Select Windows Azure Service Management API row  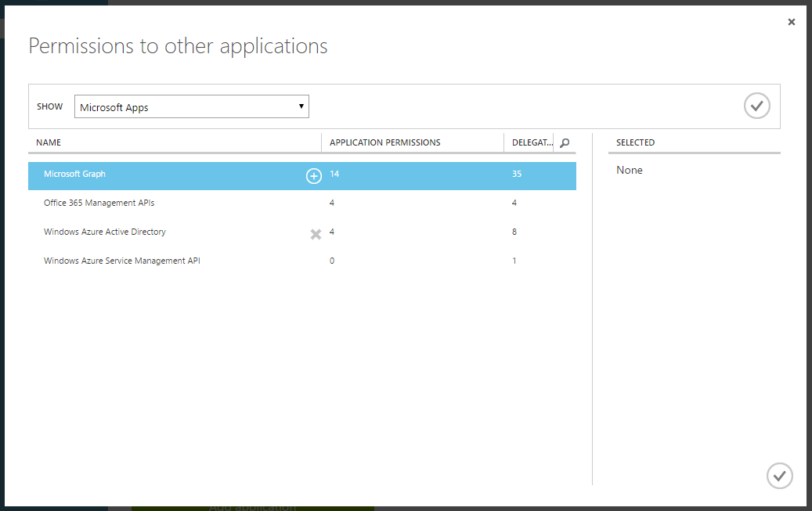coord(122,261)
